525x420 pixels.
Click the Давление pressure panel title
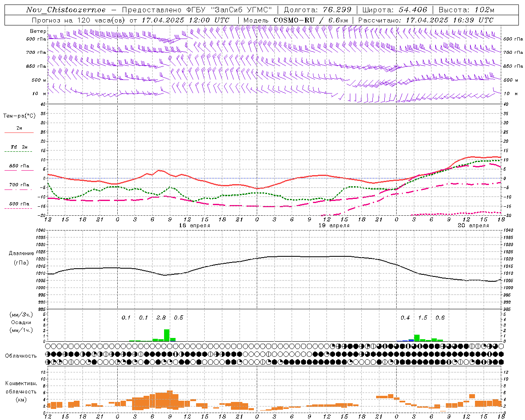click(21, 253)
